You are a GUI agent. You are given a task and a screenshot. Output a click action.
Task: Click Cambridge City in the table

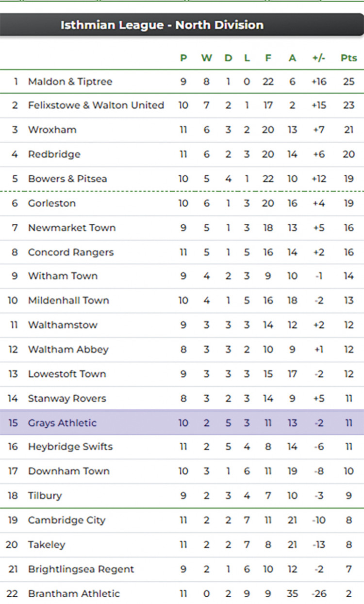(66, 520)
